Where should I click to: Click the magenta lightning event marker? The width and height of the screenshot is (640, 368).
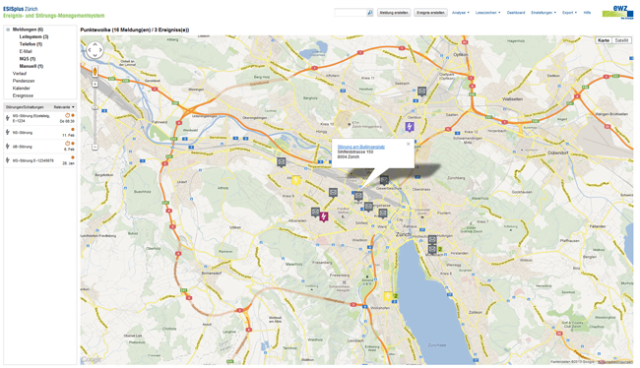click(x=324, y=217)
